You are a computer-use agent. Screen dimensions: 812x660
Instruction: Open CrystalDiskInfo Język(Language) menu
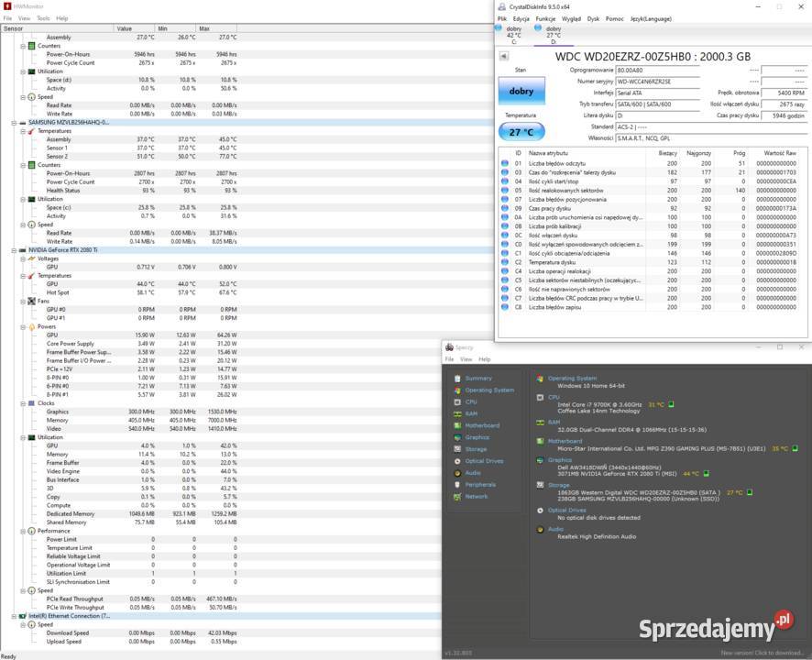pyautogui.click(x=651, y=18)
